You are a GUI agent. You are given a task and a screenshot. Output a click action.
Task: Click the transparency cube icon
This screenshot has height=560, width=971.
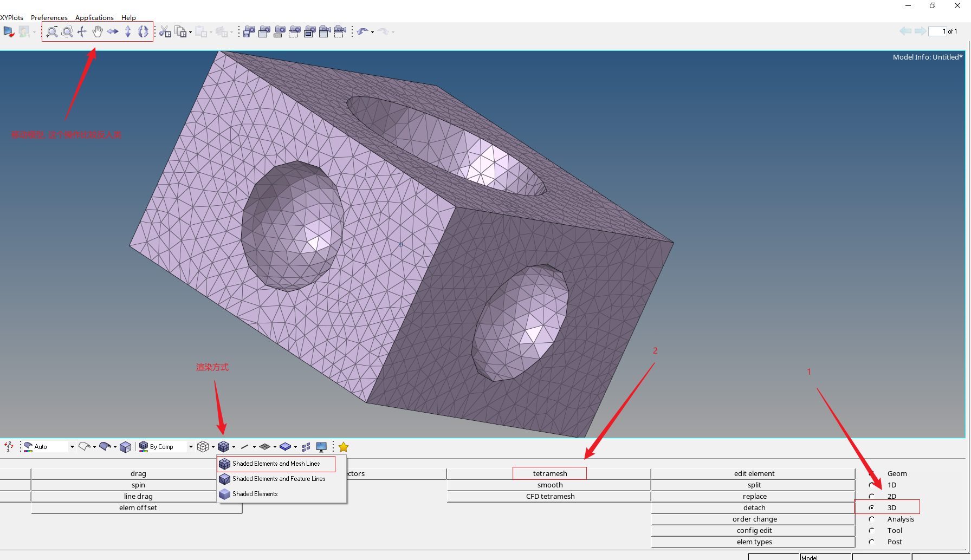click(126, 447)
